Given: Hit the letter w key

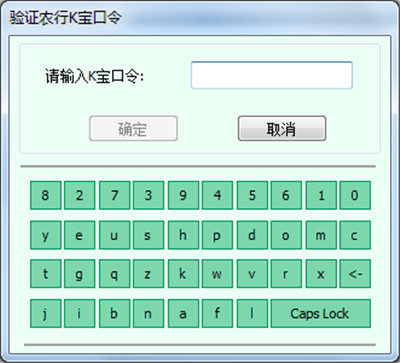Looking at the screenshot, I should pos(217,274).
